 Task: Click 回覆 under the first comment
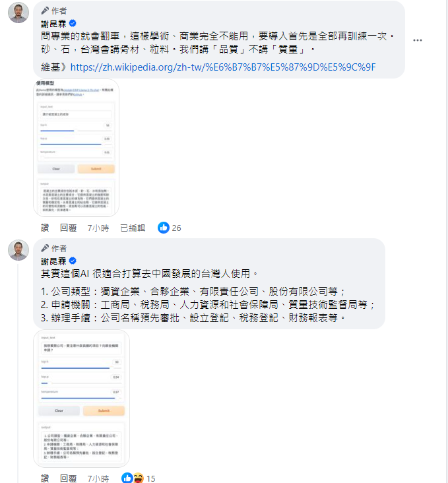point(68,228)
